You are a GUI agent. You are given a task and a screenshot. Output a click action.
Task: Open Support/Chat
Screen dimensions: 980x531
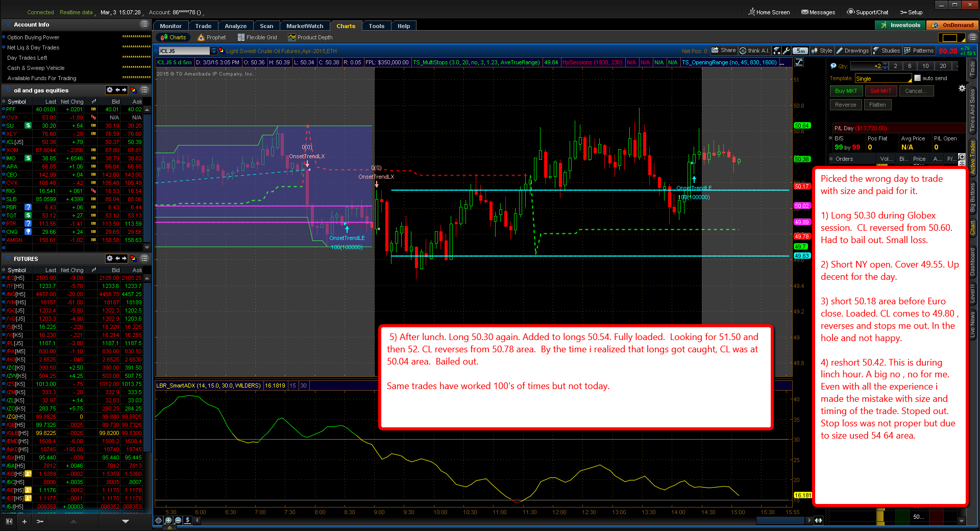(x=868, y=12)
